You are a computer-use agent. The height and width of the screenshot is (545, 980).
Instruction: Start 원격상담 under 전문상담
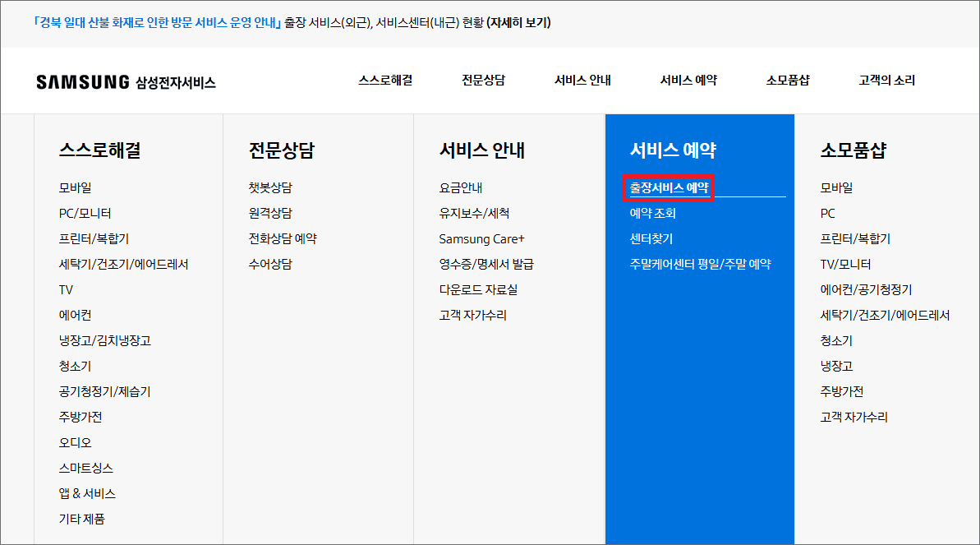270,214
